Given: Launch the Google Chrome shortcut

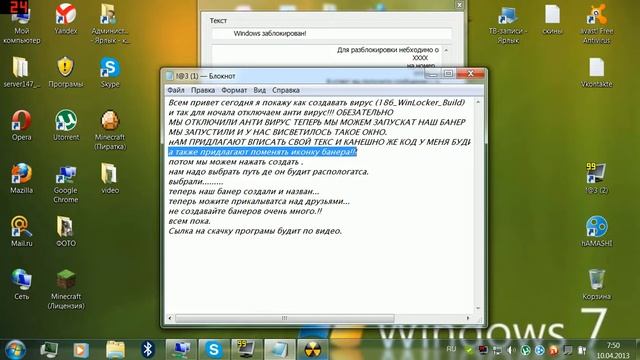Looking at the screenshot, I should click(66, 184).
